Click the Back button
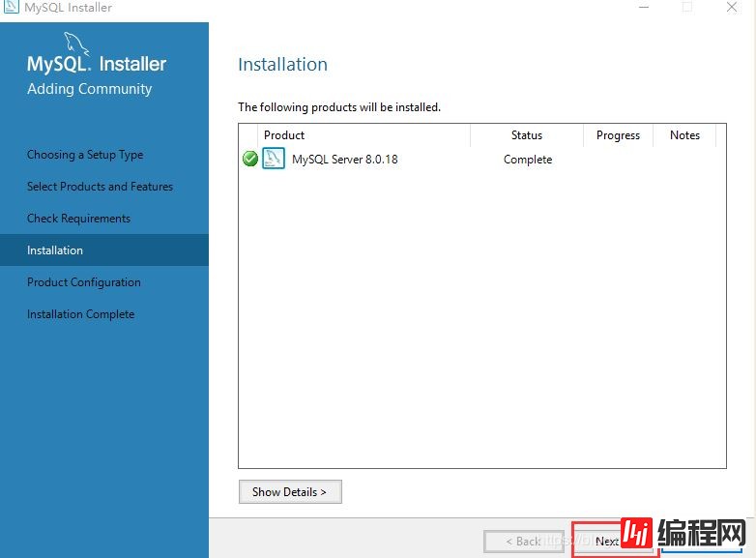Viewport: 756px width, 558px height. [524, 542]
